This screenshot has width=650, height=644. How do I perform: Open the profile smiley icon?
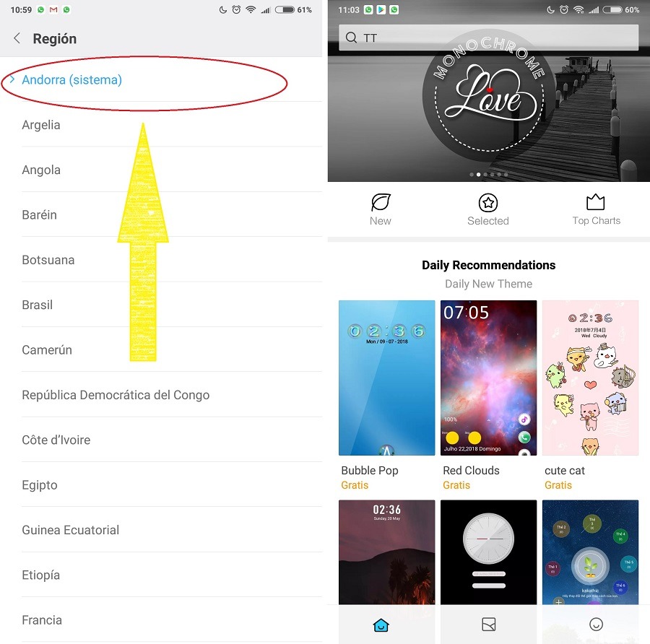point(596,625)
